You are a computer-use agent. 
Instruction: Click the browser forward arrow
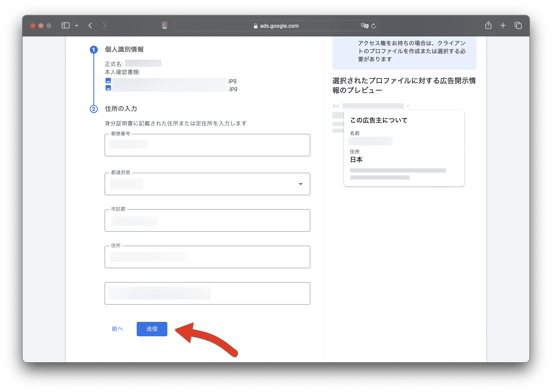(x=104, y=26)
